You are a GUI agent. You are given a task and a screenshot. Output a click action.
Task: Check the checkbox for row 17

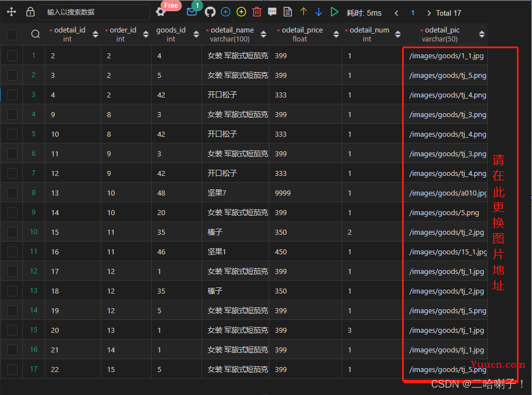[x=12, y=370]
